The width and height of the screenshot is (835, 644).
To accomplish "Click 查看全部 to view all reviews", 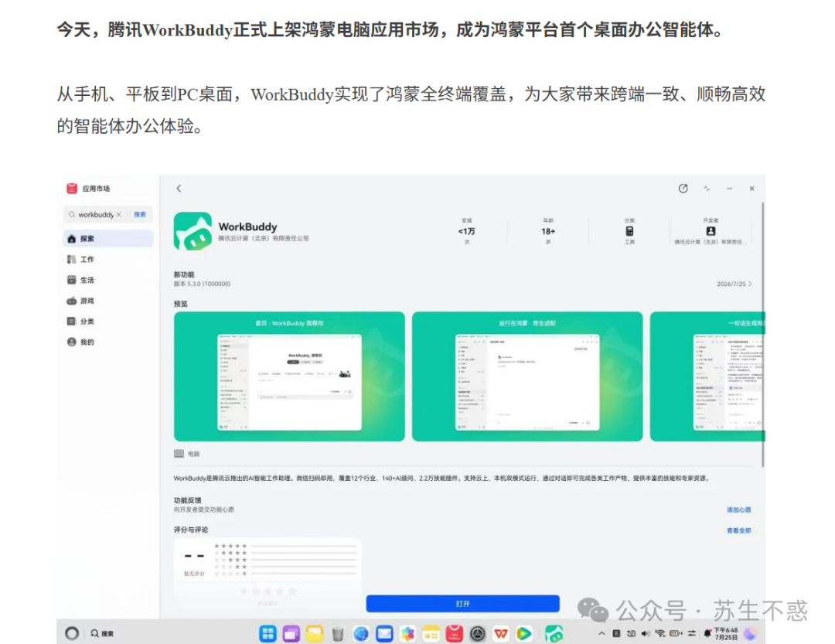I will 738,530.
